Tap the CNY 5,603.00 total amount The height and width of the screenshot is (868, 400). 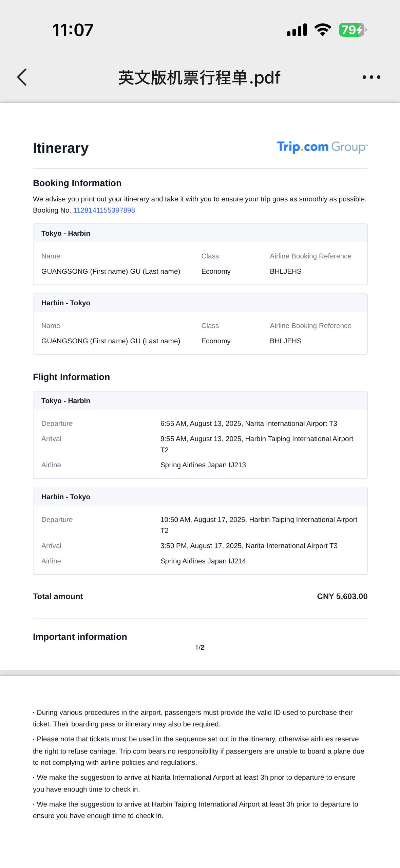342,596
